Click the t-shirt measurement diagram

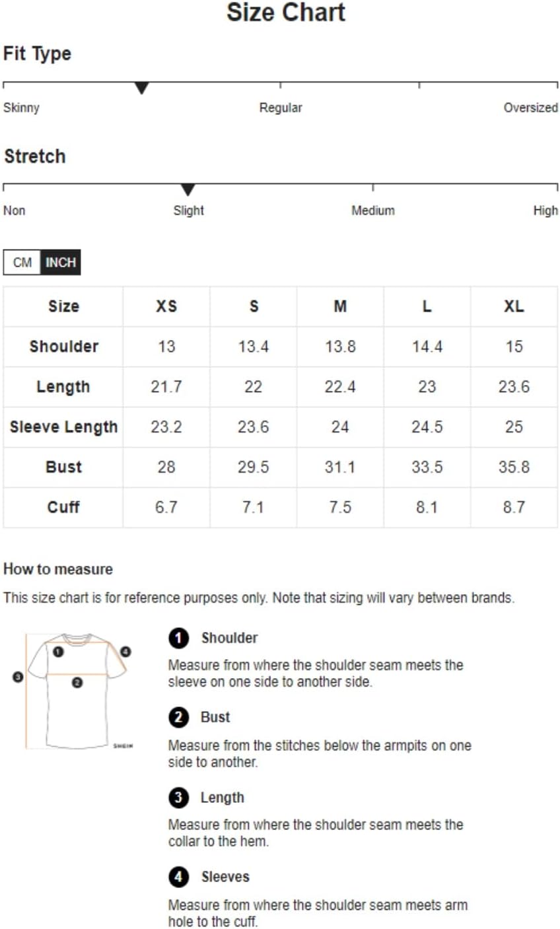[74, 691]
